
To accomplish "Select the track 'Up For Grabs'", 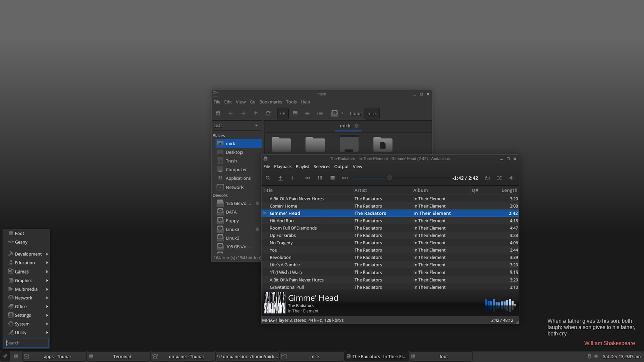I will coord(390,235).
